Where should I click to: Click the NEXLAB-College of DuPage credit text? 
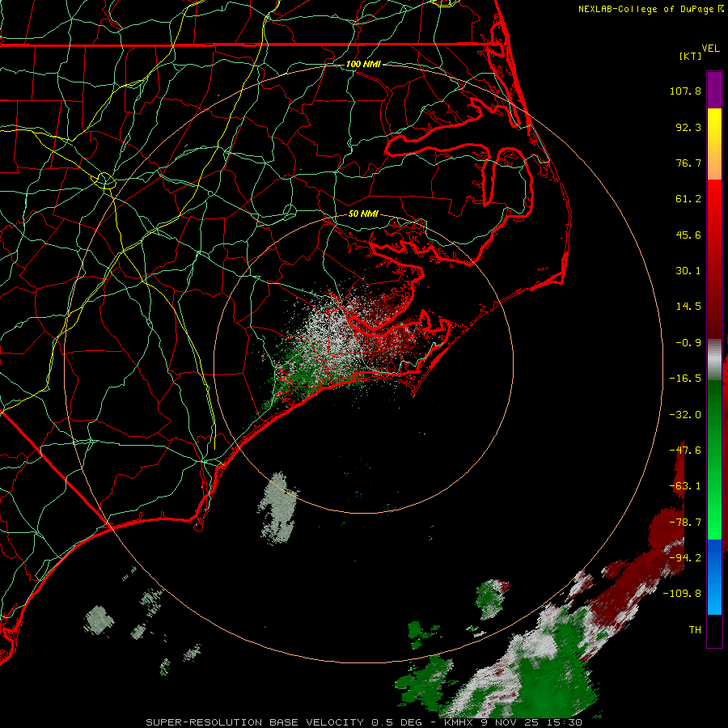(x=651, y=9)
